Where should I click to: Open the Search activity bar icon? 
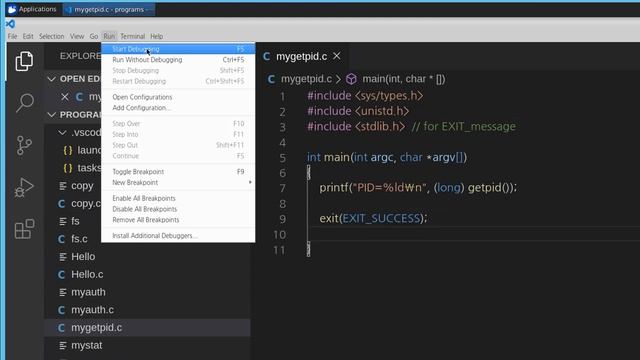coord(24,102)
